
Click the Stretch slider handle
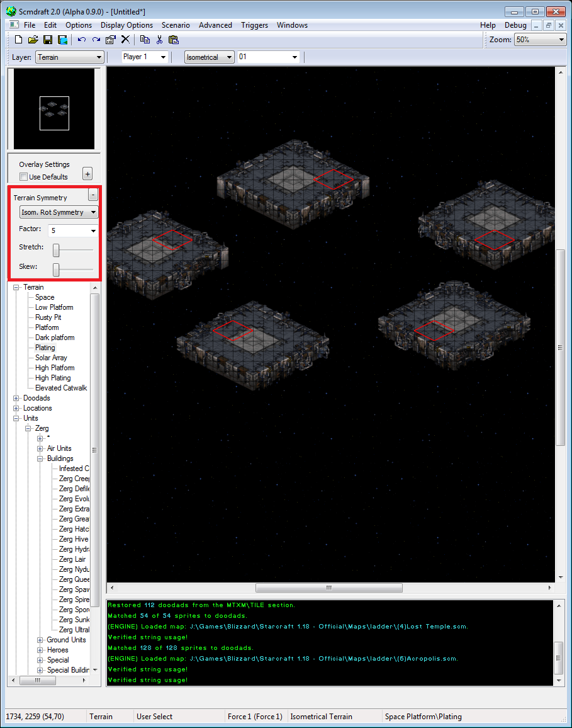tap(56, 250)
